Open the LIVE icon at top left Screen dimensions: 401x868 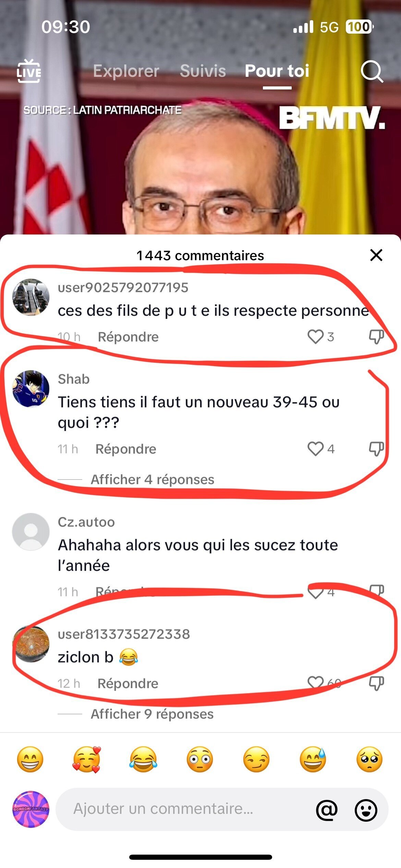point(29,71)
